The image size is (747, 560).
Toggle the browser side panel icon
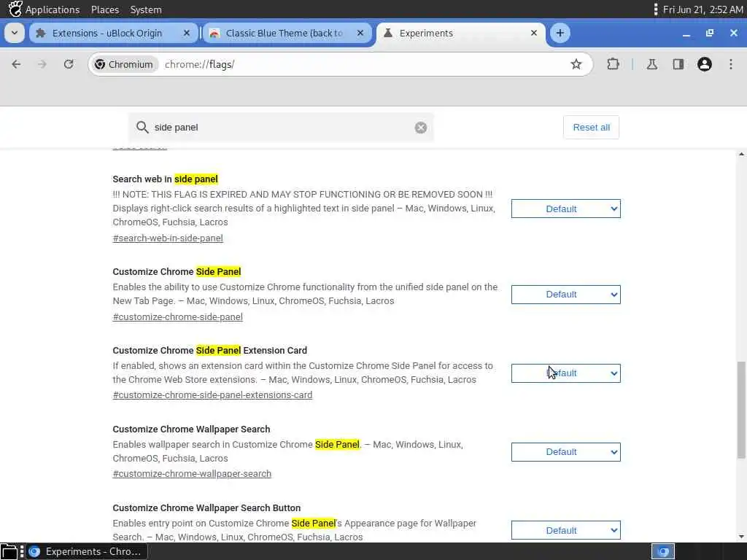point(678,64)
